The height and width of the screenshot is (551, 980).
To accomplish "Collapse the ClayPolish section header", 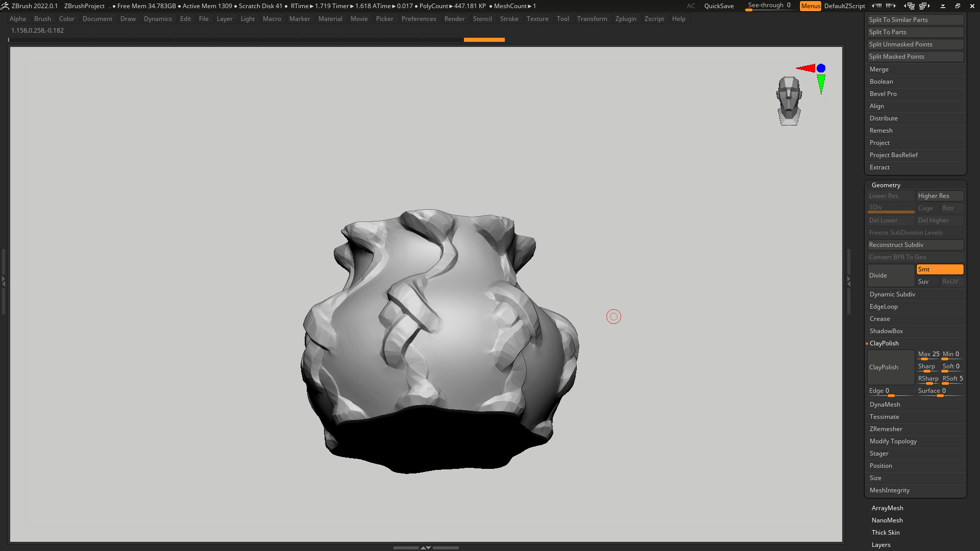I will pyautogui.click(x=884, y=343).
